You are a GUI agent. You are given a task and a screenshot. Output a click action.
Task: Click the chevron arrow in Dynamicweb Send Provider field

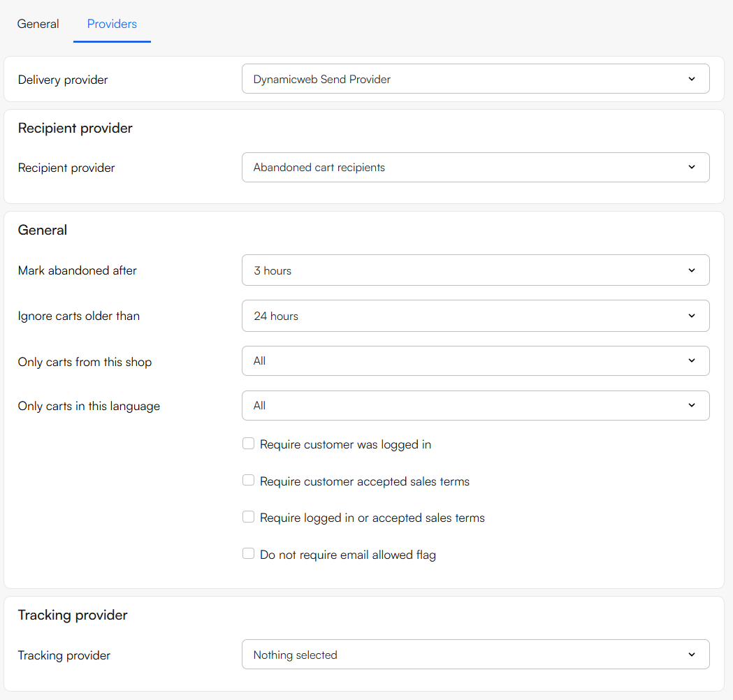[x=692, y=79]
